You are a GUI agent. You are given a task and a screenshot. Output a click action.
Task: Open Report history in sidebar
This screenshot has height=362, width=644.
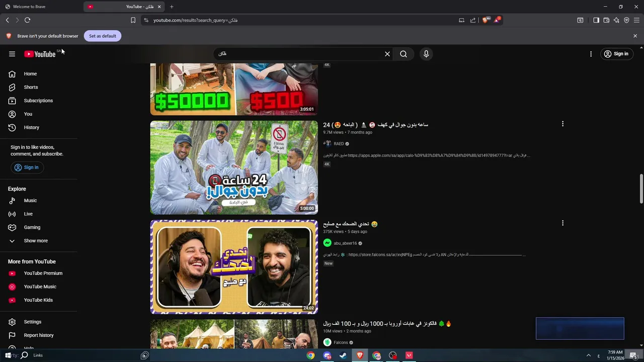coord(39,335)
